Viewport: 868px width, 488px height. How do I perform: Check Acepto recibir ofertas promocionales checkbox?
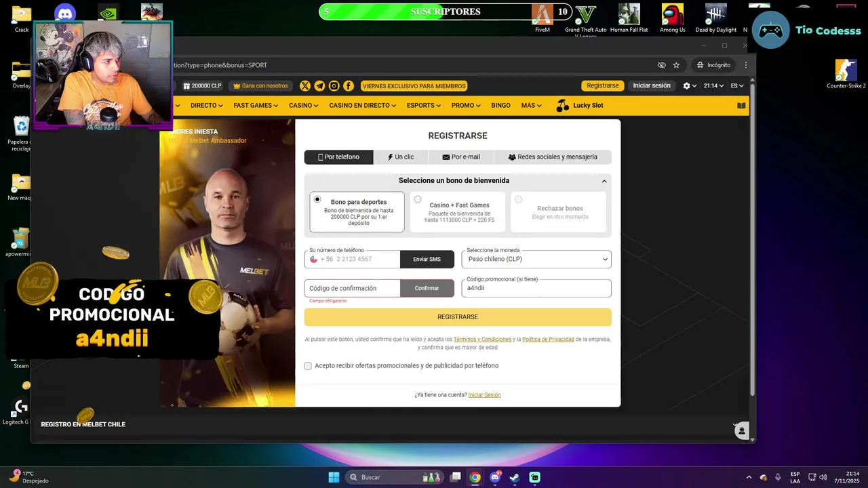tap(308, 366)
